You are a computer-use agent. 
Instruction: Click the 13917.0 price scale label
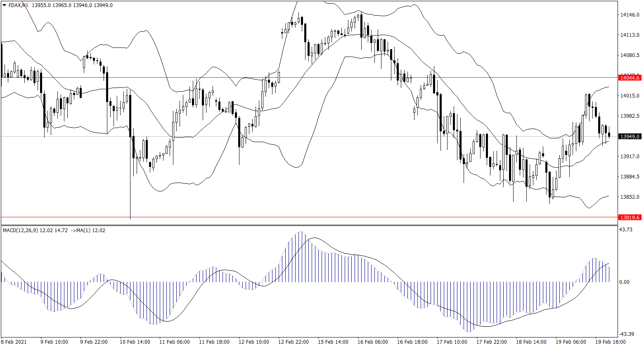point(630,157)
